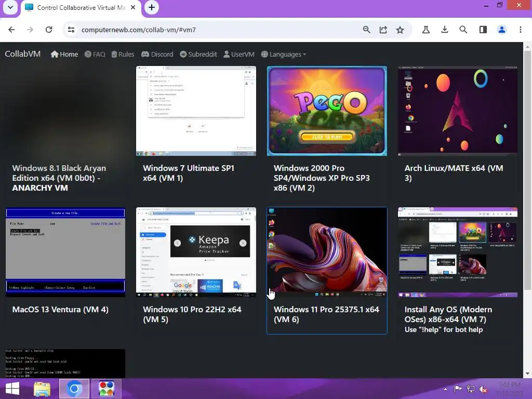Click the muted volume tray icon
Image resolution: width=532 pixels, height=399 pixels.
click(x=483, y=389)
